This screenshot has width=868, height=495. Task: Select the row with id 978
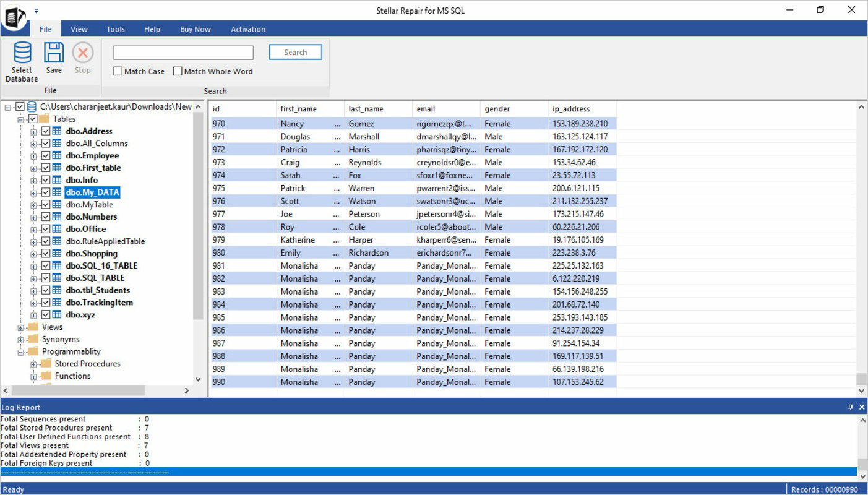[413, 227]
